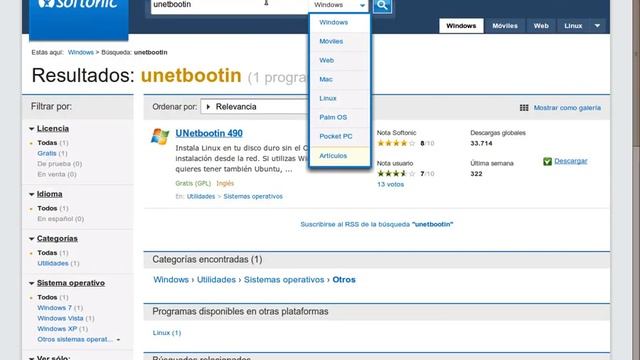Click Windows in the breadcrumb trail
The width and height of the screenshot is (640, 360).
tap(81, 52)
